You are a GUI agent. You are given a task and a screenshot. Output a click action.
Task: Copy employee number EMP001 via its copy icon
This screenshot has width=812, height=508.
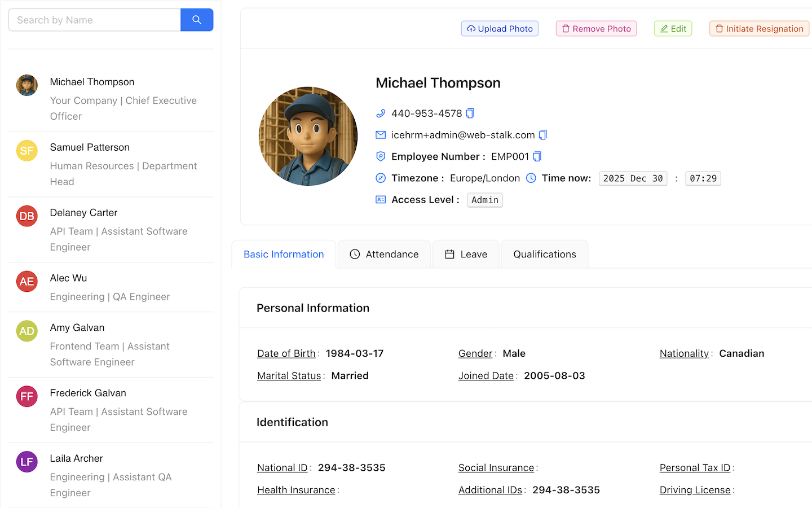tap(536, 156)
